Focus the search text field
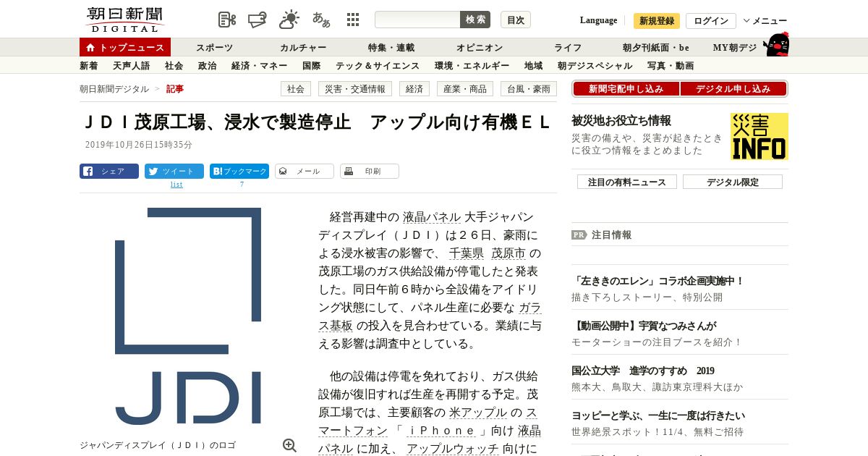Image resolution: width=868 pixels, height=456 pixels. 417,20
